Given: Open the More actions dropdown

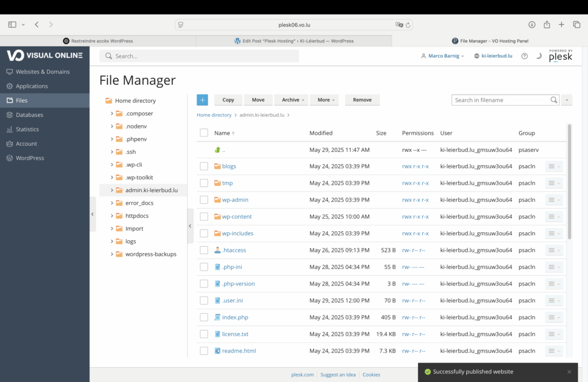Looking at the screenshot, I should 324,100.
